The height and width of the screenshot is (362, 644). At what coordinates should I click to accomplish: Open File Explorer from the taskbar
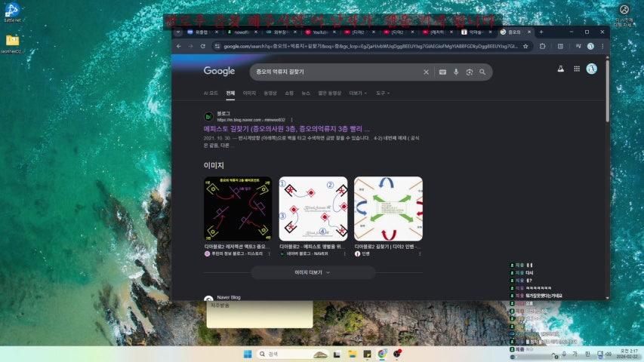pos(352,354)
